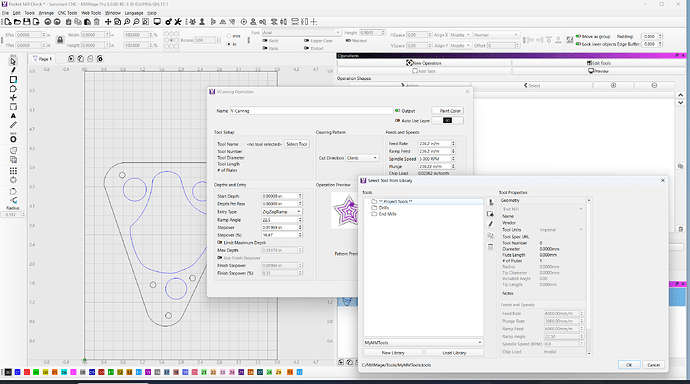Open the CNC Tools menu
The image size is (690, 384).
click(67, 13)
